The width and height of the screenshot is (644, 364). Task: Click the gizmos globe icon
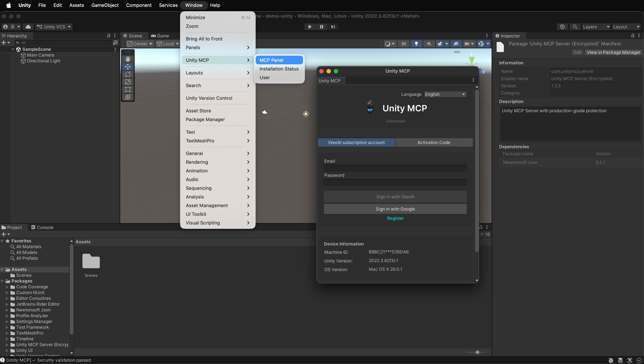tap(481, 44)
